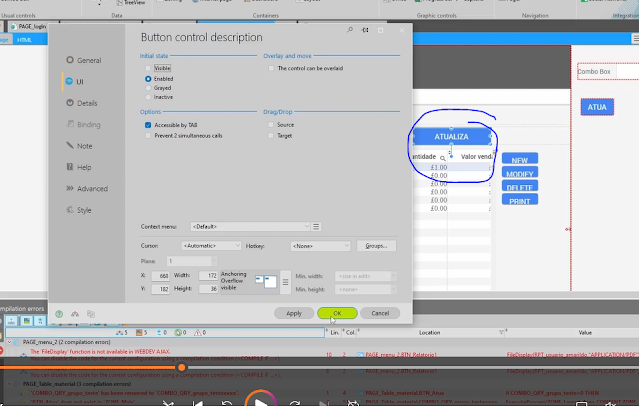Open the General section icon in sidebar

tap(70, 60)
